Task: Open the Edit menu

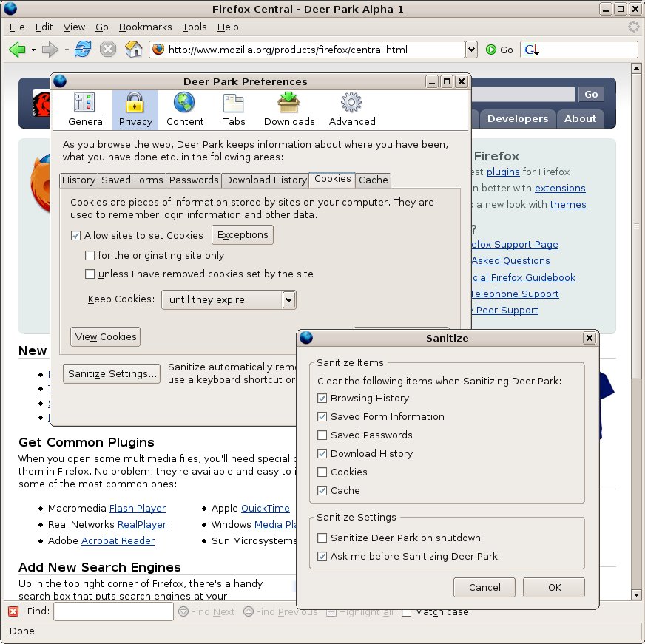Action: pyautogui.click(x=44, y=27)
